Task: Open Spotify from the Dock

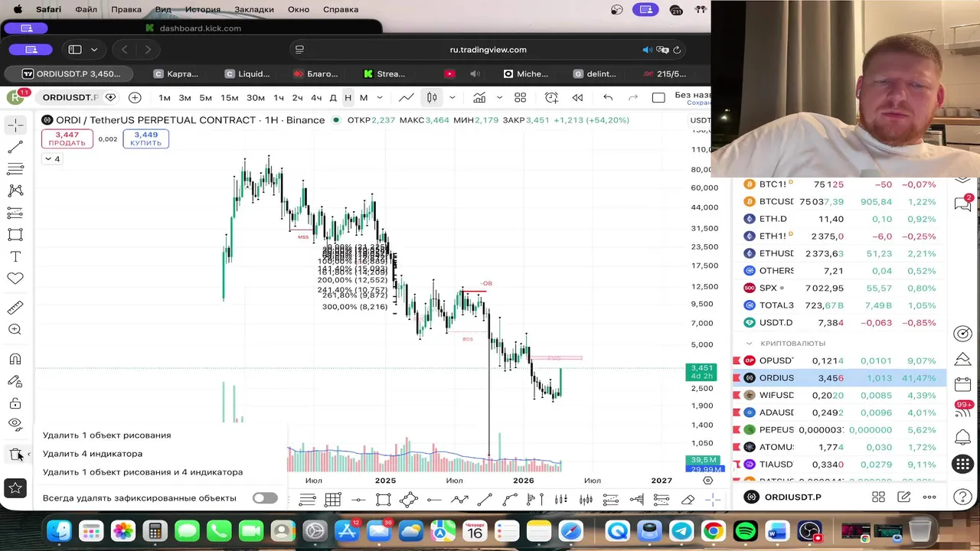Action: [745, 531]
